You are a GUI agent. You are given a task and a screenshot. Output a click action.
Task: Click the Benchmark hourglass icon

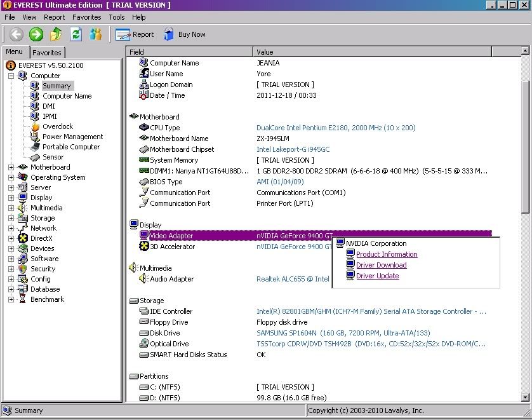23,299
